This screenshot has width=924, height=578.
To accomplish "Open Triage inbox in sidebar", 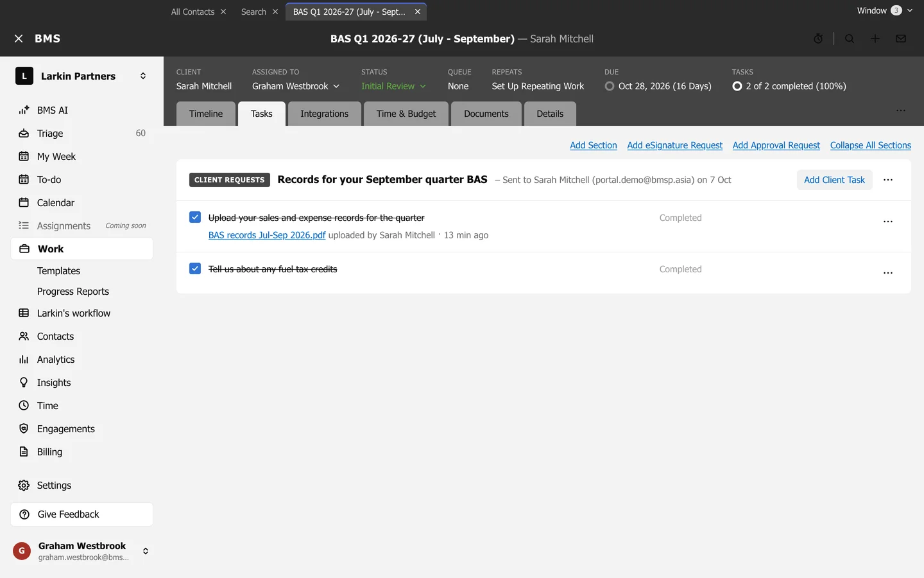I will click(x=82, y=133).
